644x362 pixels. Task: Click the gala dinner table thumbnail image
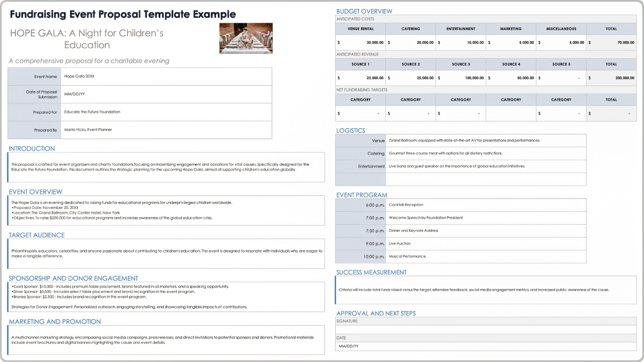246,38
